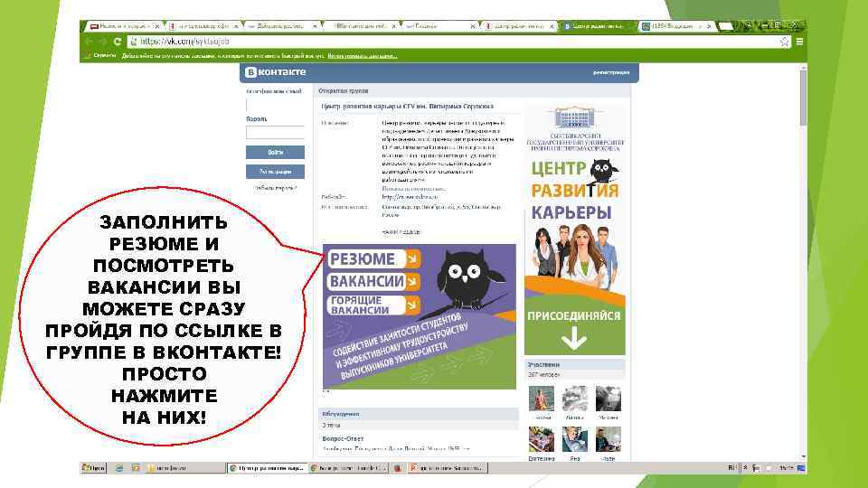Click the page scrollbar thumb
Screen dimensions: 868x488
pyautogui.click(x=803, y=97)
